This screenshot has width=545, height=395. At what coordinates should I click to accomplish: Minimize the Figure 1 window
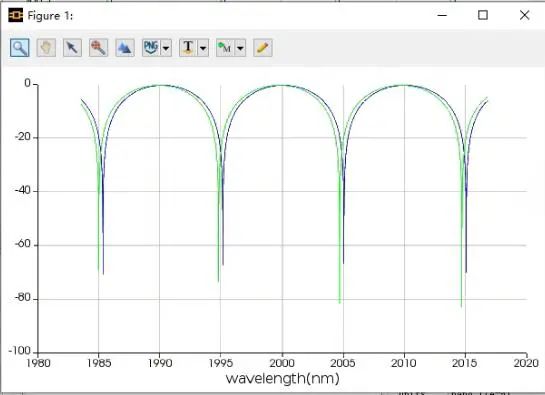pyautogui.click(x=442, y=15)
